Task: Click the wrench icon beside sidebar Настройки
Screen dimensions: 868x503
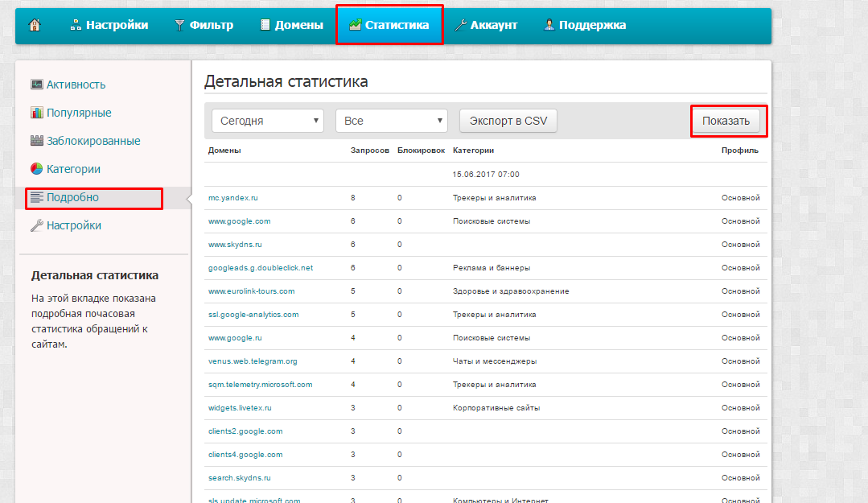Action: (37, 225)
